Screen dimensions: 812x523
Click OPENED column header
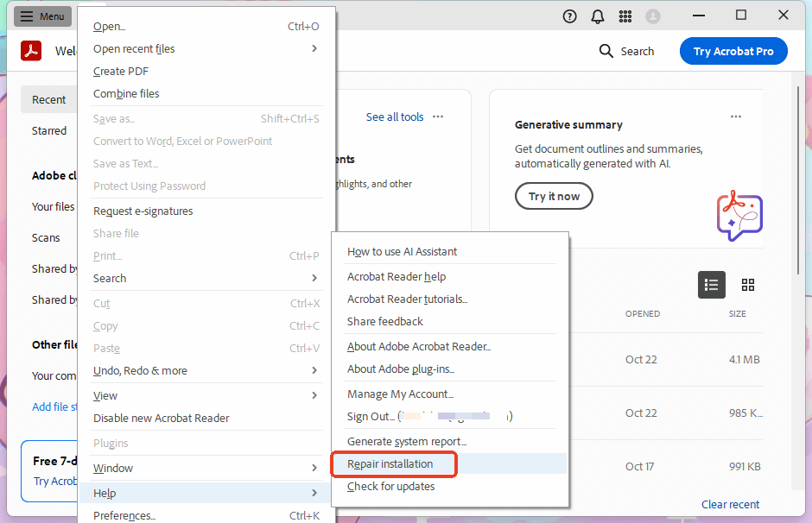tap(642, 314)
